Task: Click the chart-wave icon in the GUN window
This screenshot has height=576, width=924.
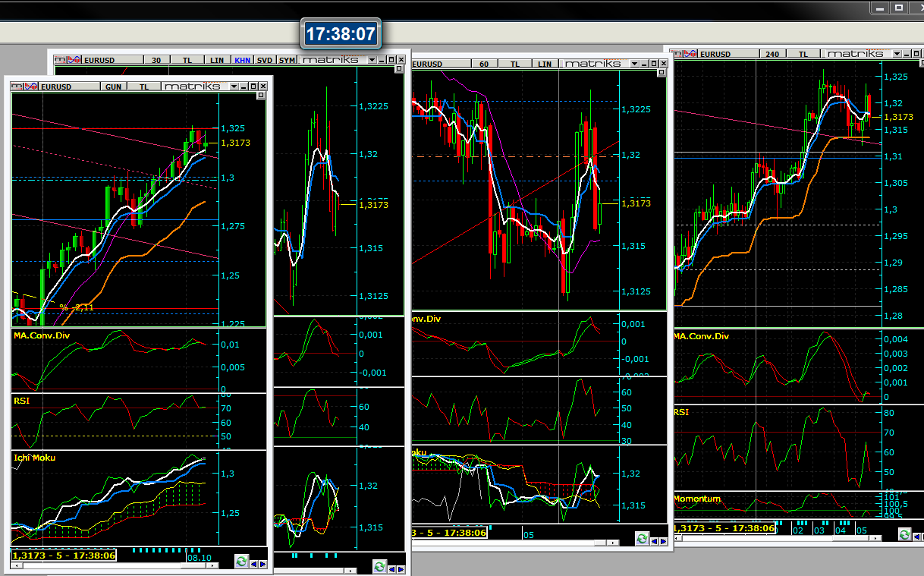Action: click(31, 87)
